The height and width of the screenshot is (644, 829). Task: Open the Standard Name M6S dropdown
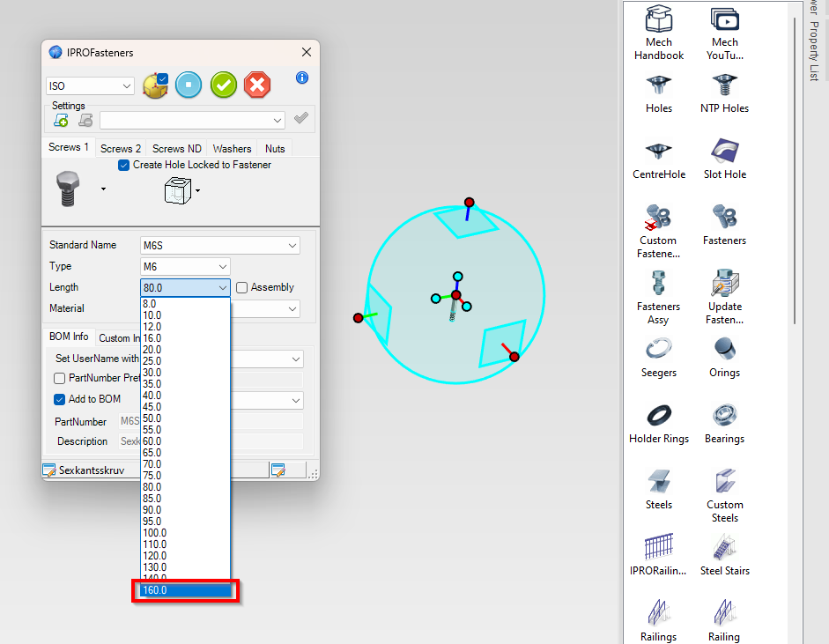click(x=220, y=245)
